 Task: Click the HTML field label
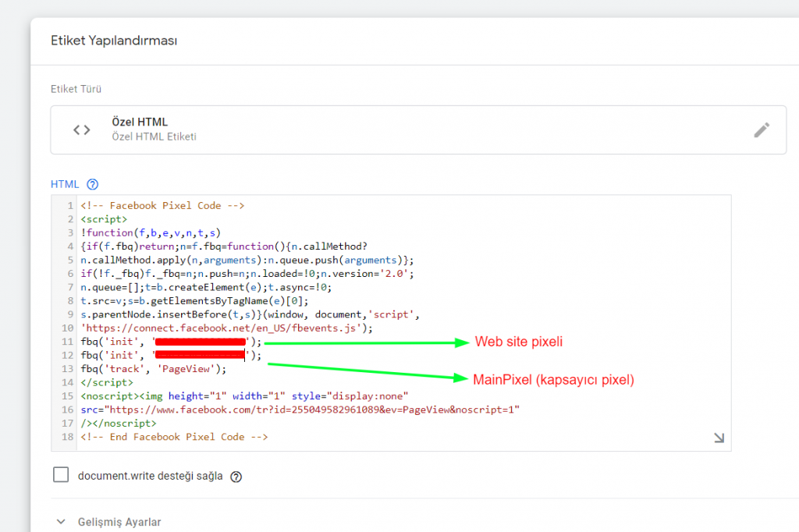pos(65,184)
